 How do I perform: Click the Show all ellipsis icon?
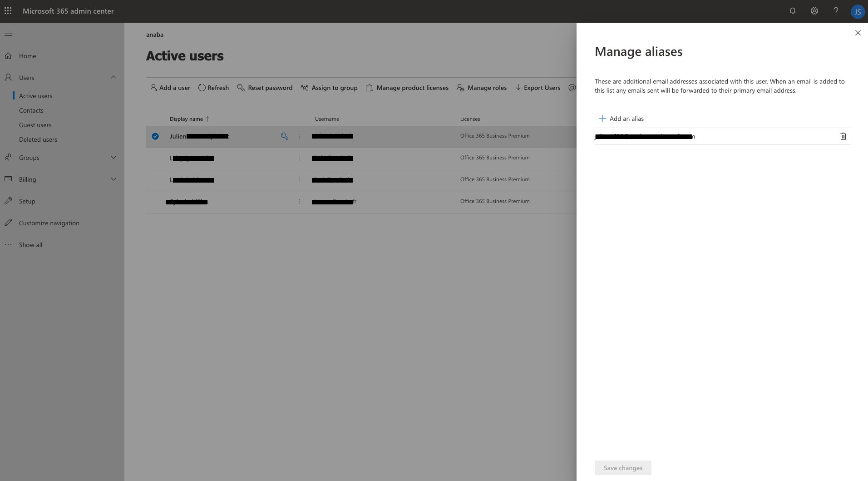[8, 244]
